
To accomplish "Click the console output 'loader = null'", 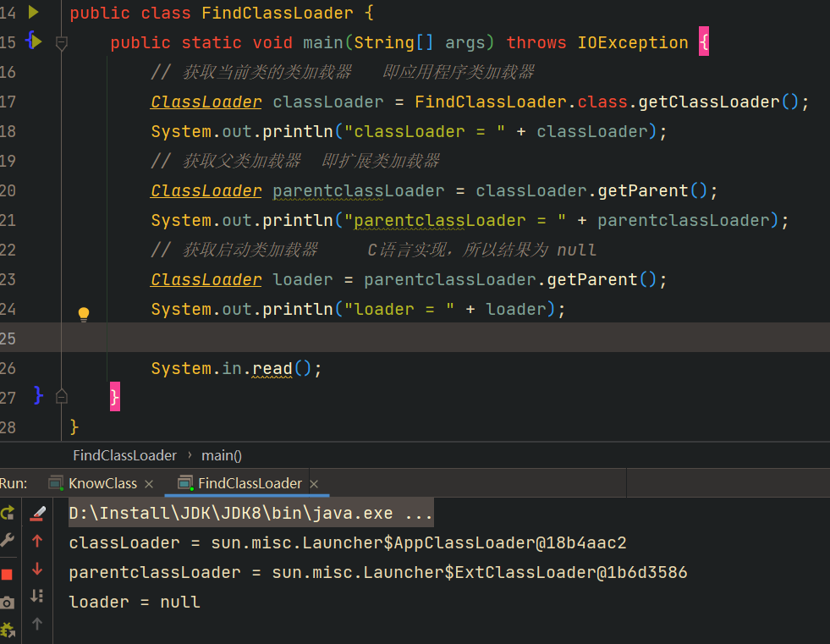I will [135, 602].
